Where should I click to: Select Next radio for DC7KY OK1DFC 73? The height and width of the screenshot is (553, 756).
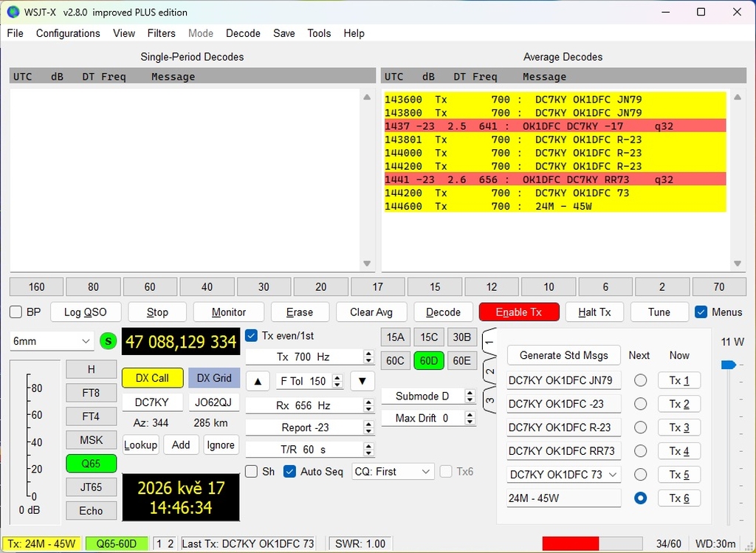tap(640, 475)
